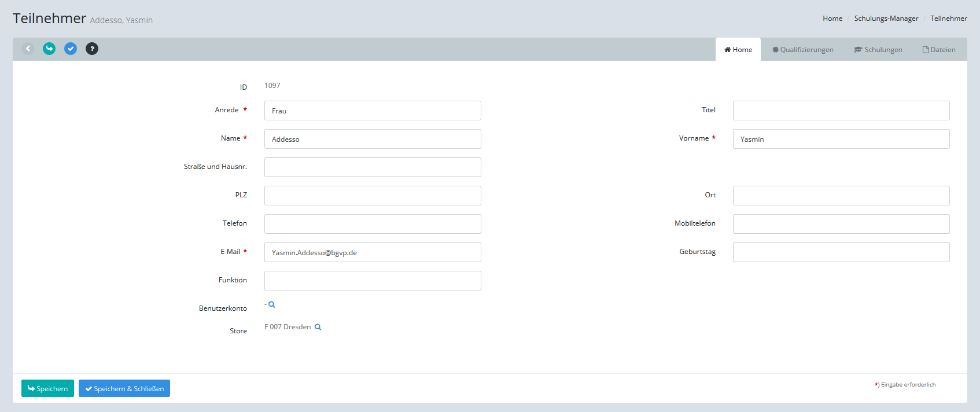The height and width of the screenshot is (412, 980).
Task: Click the magnifier icon next to F 007 Dresden
Action: pos(318,327)
